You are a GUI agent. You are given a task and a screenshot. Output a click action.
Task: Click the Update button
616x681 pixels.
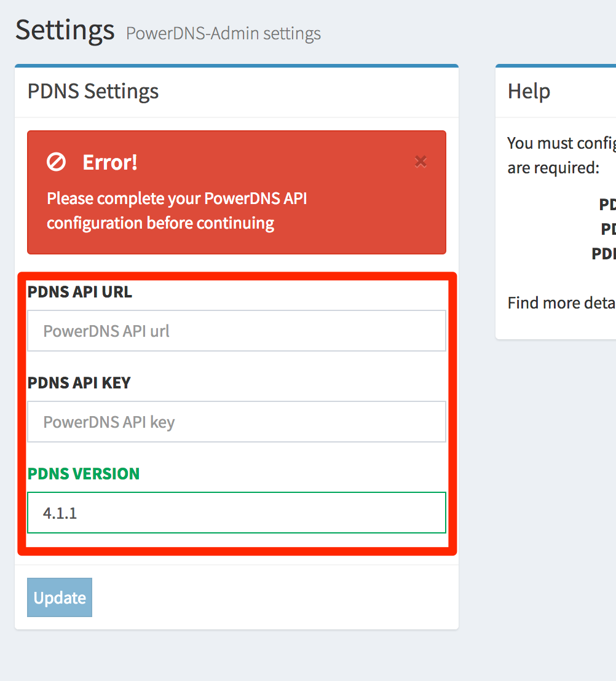[60, 597]
